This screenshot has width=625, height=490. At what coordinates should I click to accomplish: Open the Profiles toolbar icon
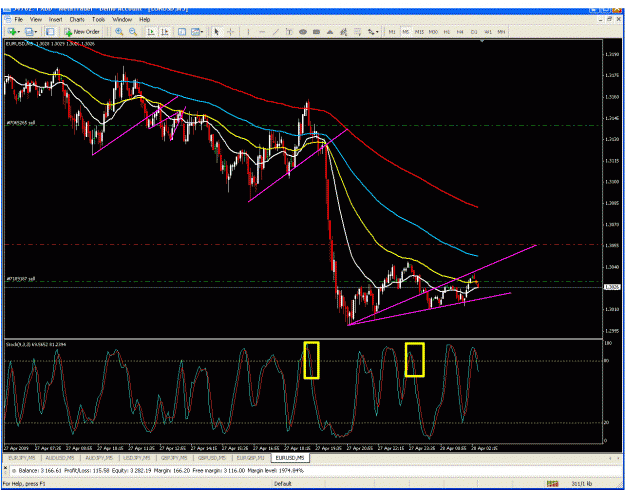coord(31,32)
